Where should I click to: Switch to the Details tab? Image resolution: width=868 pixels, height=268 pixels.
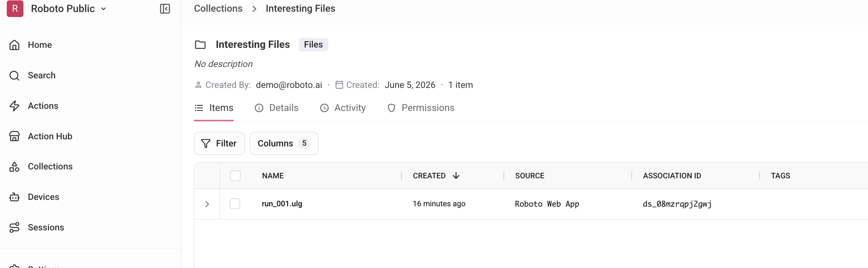pos(277,108)
